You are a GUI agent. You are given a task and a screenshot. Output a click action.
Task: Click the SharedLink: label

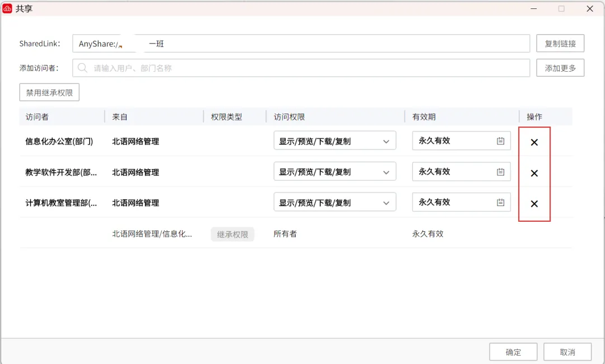[40, 44]
